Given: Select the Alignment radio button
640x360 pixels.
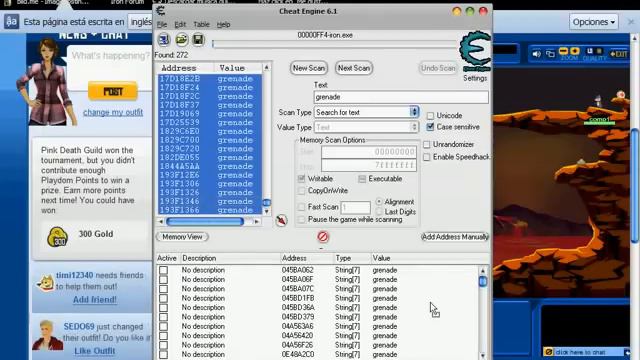Looking at the screenshot, I should [x=379, y=202].
